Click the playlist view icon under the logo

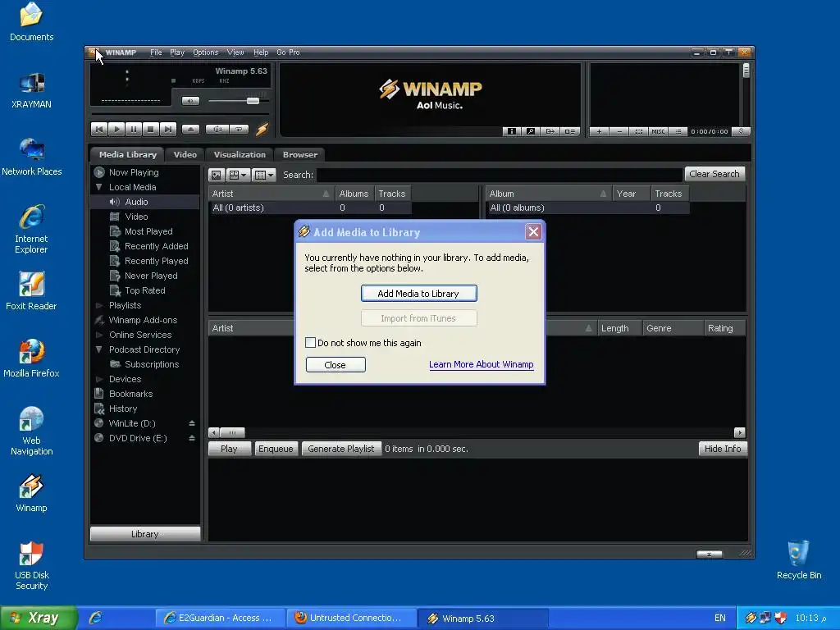pyautogui.click(x=570, y=131)
